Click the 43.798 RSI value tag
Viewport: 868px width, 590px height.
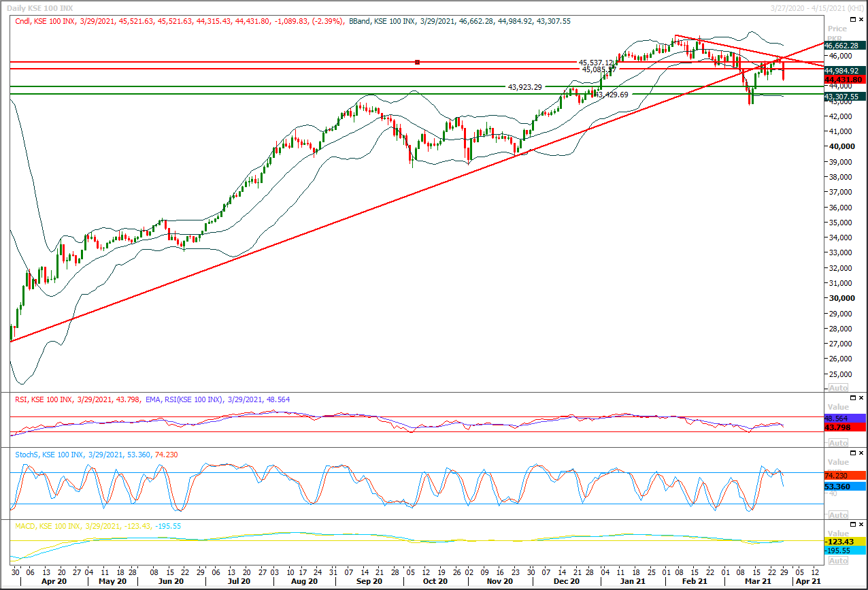[x=844, y=427]
